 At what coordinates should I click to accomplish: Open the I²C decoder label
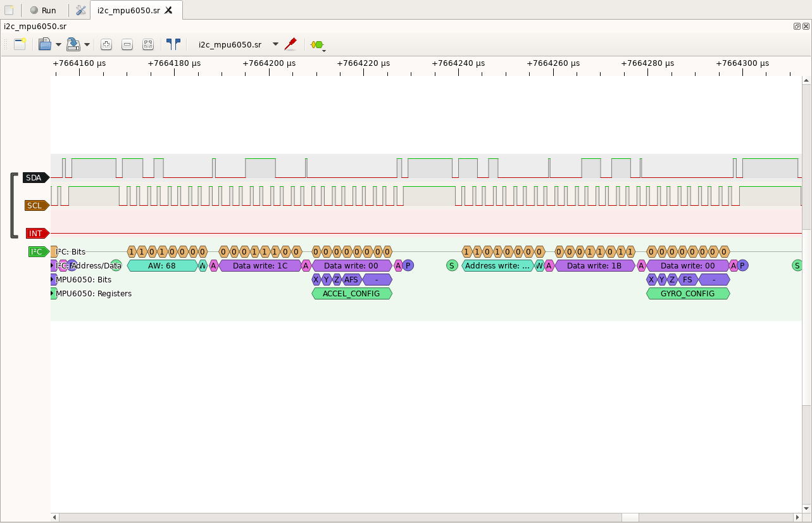[37, 251]
